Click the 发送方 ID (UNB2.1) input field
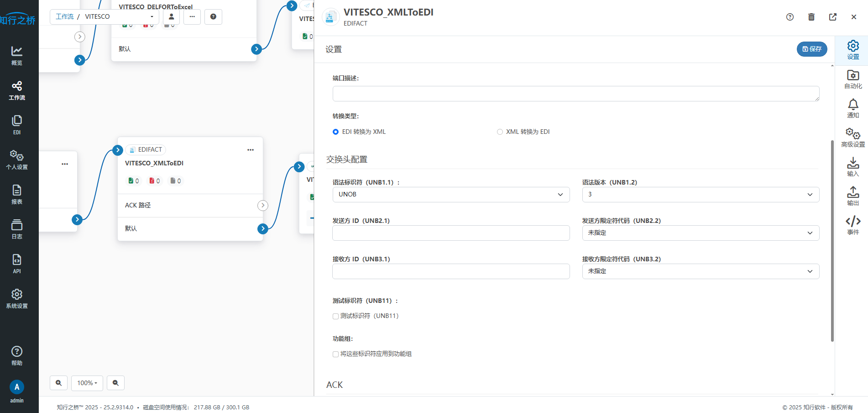 [x=450, y=233]
